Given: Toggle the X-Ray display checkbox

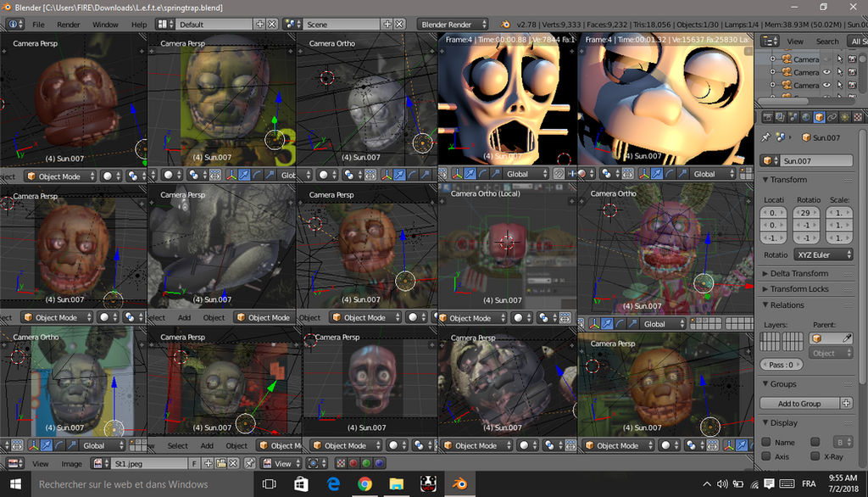Looking at the screenshot, I should pos(815,456).
